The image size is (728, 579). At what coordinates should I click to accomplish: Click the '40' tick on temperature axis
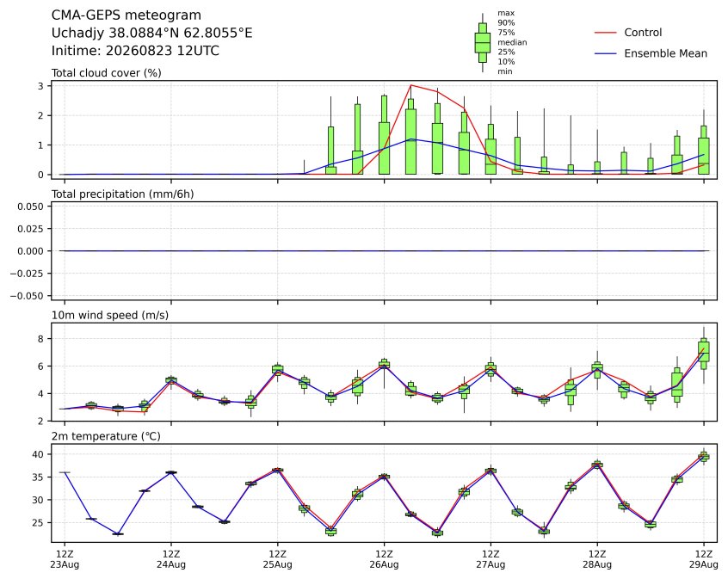[38, 454]
